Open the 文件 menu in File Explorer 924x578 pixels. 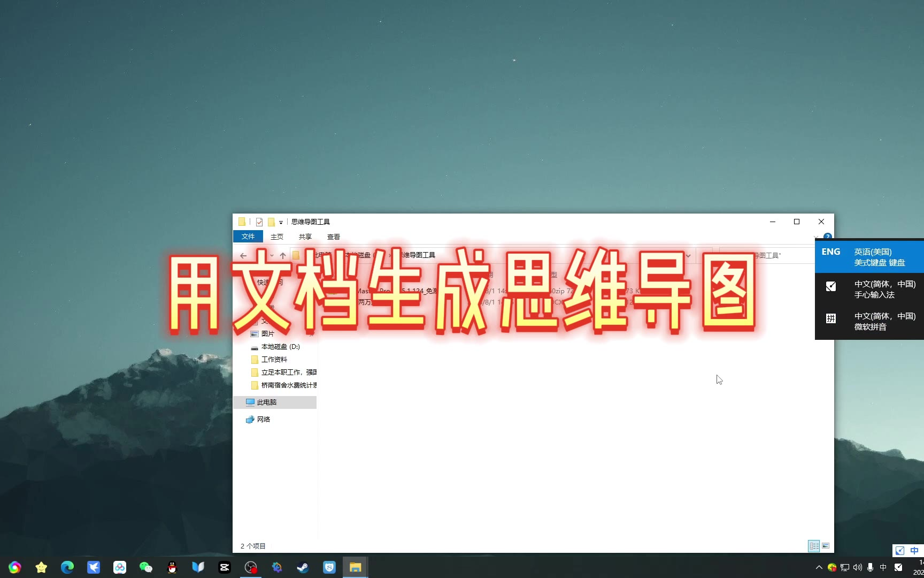248,237
